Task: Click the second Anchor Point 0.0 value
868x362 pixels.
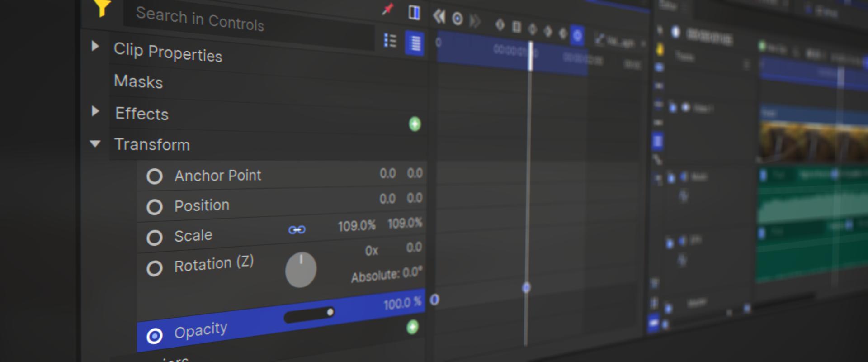Action: click(415, 173)
